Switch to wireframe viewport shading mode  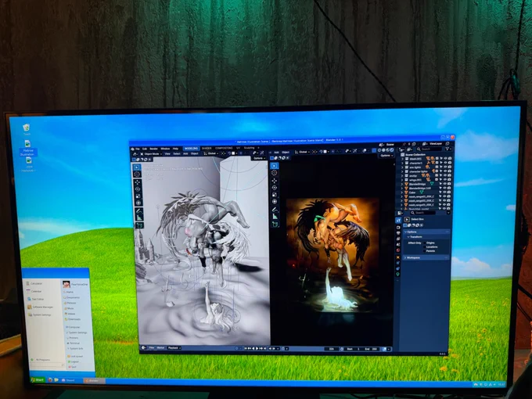coord(379,150)
